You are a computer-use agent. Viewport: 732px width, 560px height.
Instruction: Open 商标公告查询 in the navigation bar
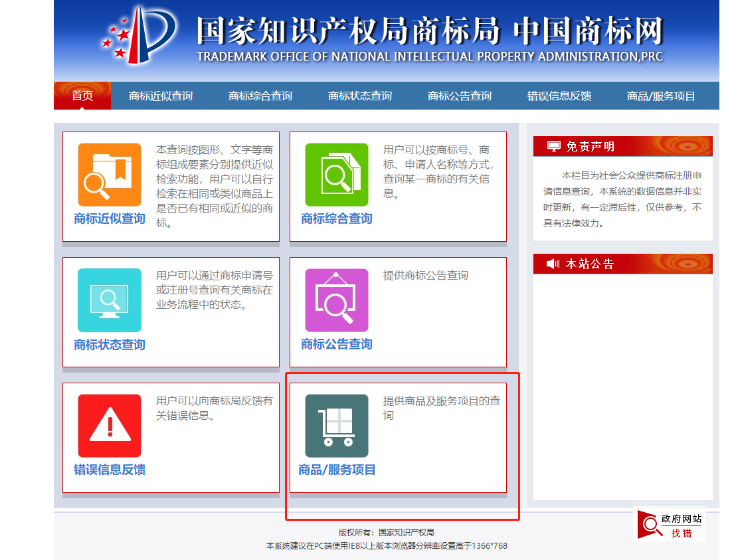pos(460,96)
